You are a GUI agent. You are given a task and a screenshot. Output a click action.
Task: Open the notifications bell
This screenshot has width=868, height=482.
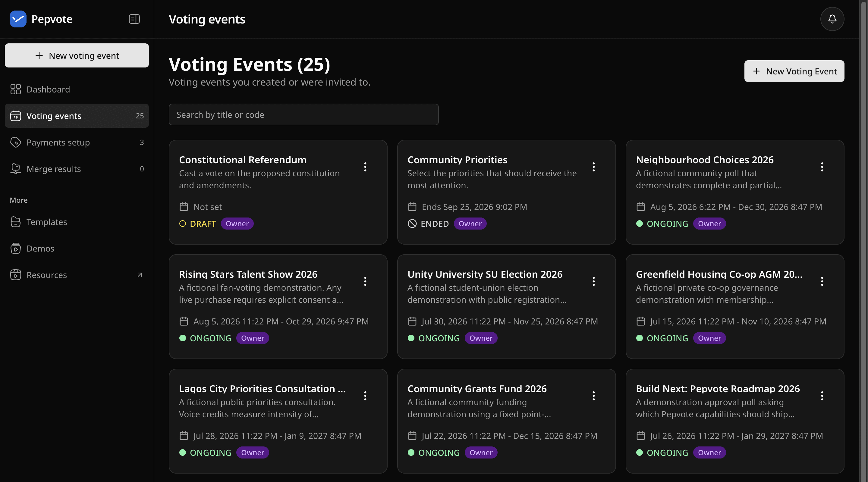click(x=832, y=19)
